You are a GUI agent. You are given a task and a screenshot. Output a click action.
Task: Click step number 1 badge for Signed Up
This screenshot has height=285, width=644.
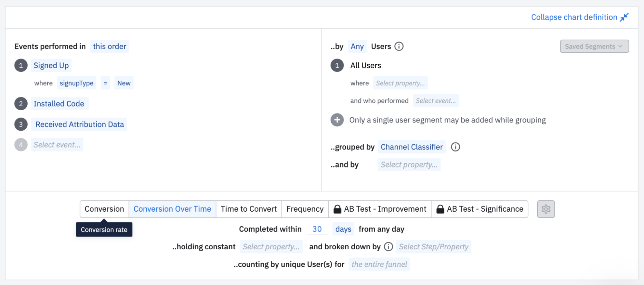coord(21,66)
